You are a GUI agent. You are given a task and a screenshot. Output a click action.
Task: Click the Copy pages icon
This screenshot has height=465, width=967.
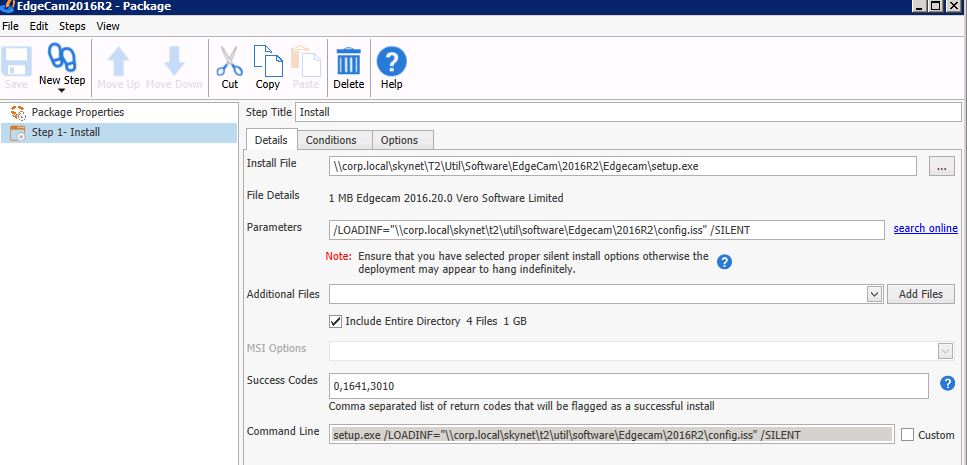pyautogui.click(x=267, y=60)
